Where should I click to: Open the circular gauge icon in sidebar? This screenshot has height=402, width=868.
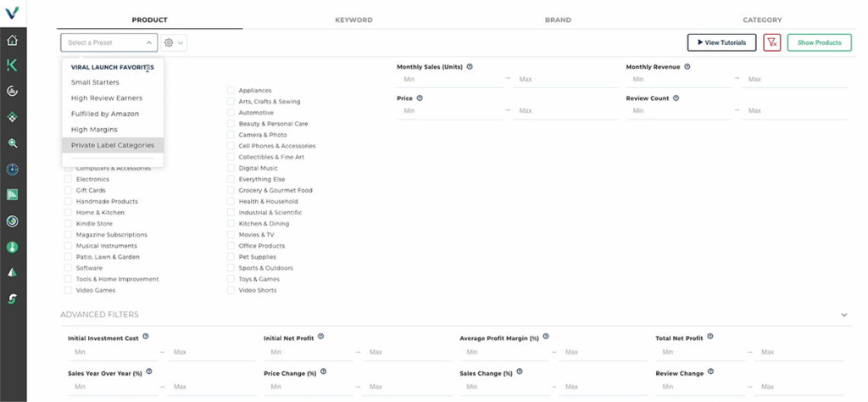[12, 91]
